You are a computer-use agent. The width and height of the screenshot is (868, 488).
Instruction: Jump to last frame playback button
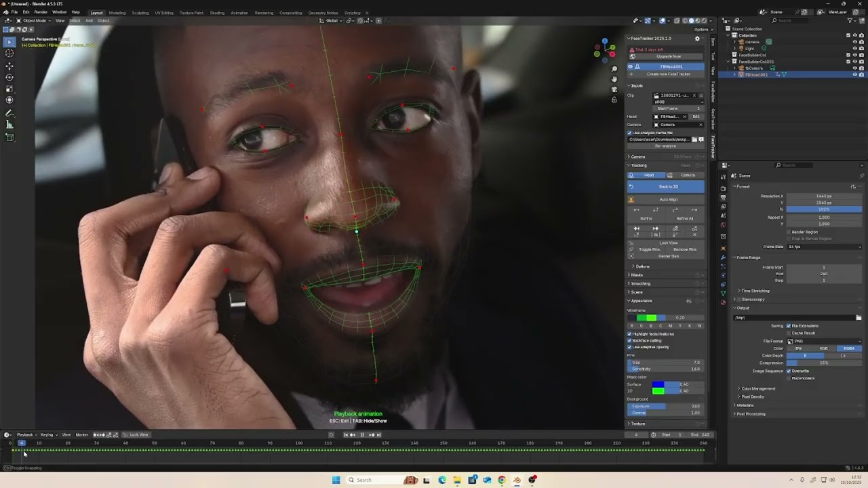point(378,434)
